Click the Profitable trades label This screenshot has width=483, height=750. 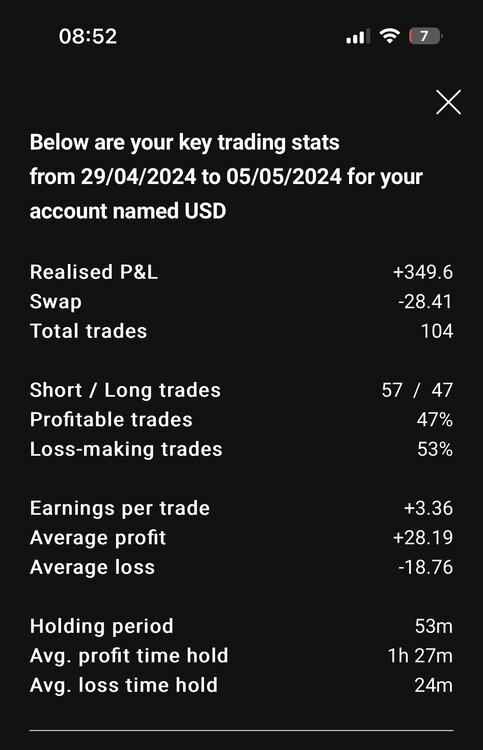coord(111,420)
